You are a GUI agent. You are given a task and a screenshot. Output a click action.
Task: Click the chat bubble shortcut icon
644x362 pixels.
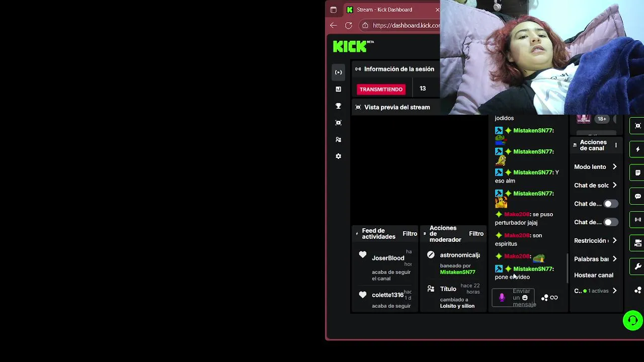click(x=638, y=196)
